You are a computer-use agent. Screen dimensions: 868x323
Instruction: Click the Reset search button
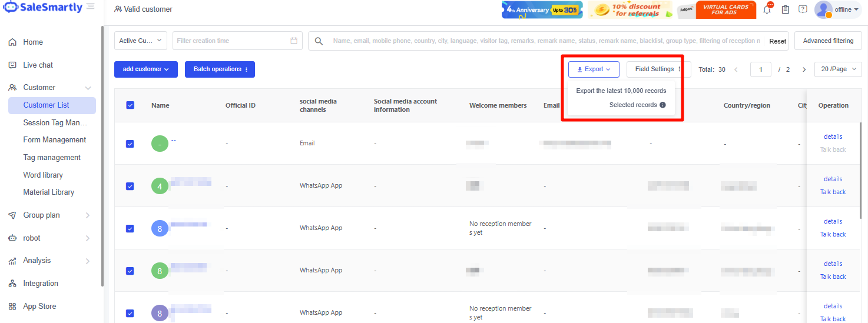click(x=777, y=41)
